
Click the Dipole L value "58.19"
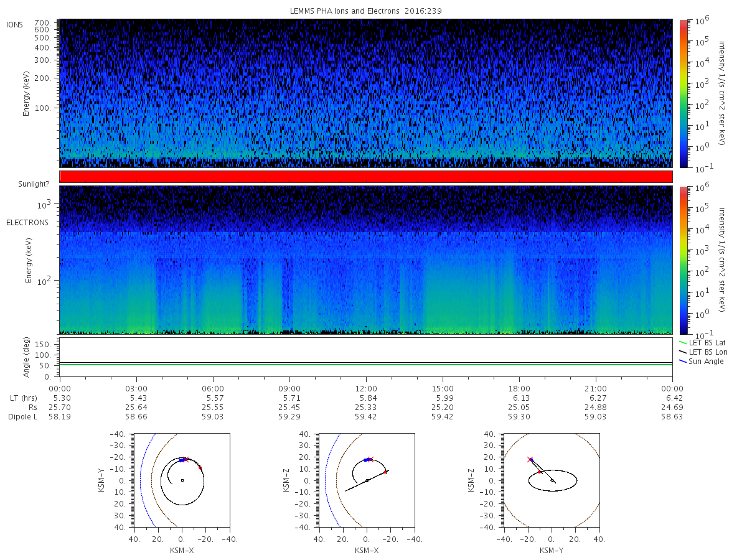pos(60,417)
